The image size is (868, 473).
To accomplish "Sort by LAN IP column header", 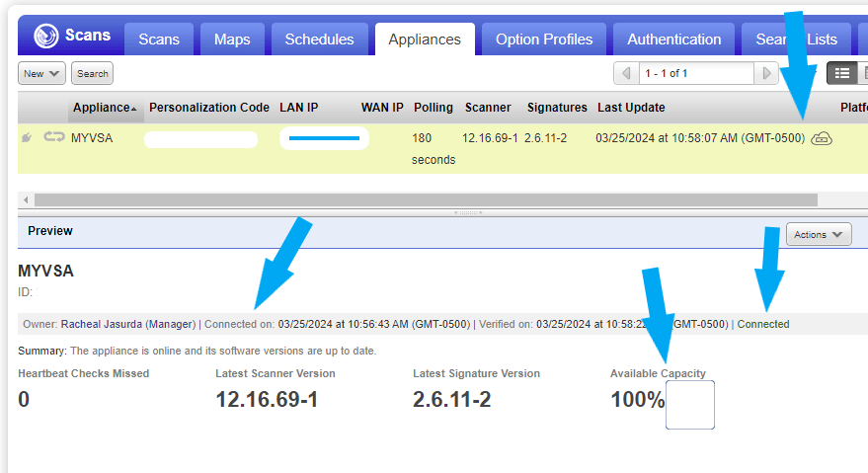I will tap(299, 108).
